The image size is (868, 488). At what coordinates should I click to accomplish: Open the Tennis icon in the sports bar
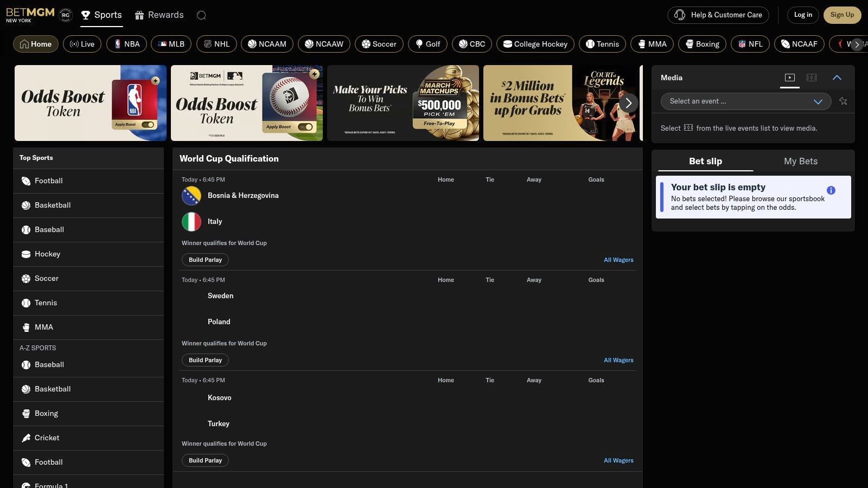coord(591,44)
